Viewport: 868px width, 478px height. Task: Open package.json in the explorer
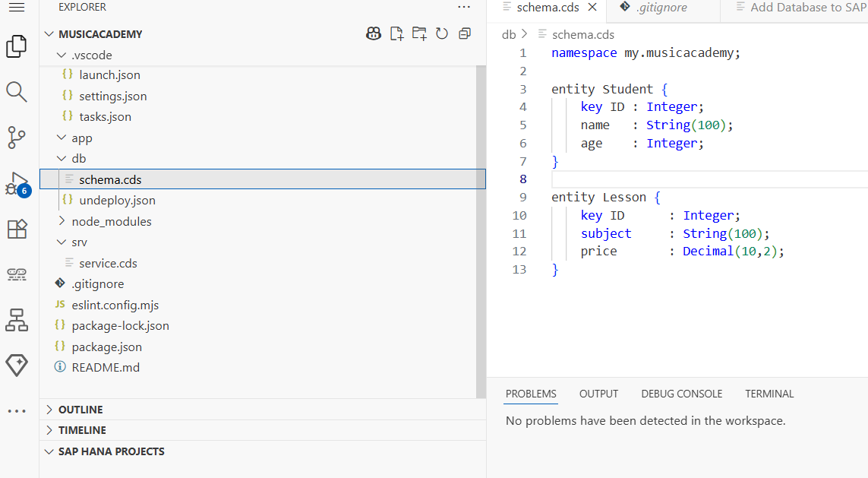coord(106,347)
